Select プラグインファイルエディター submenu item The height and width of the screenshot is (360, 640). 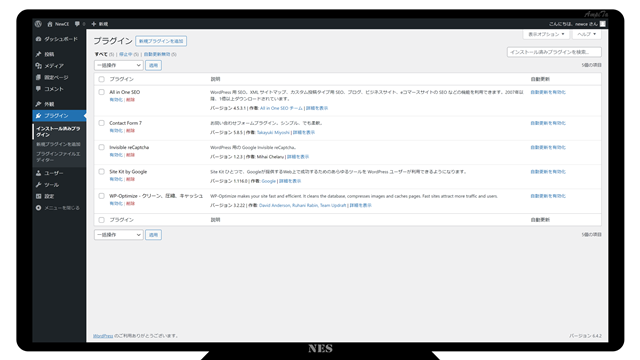coord(58,157)
